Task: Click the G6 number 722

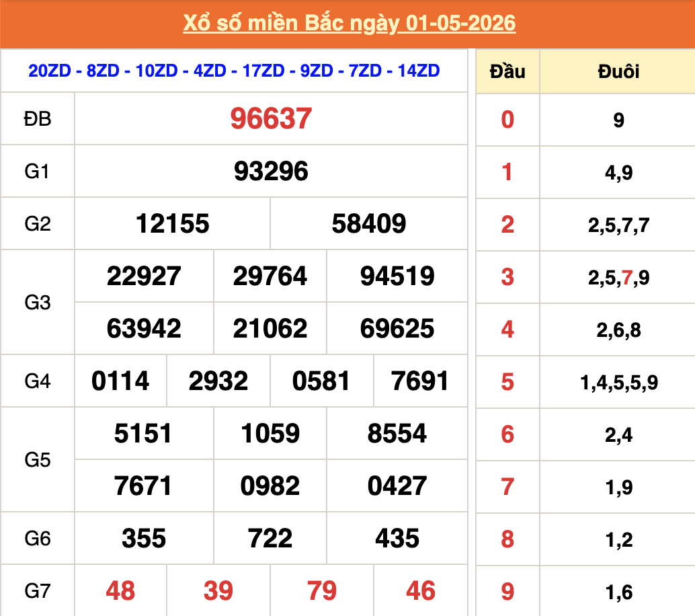Action: pyautogui.click(x=270, y=539)
